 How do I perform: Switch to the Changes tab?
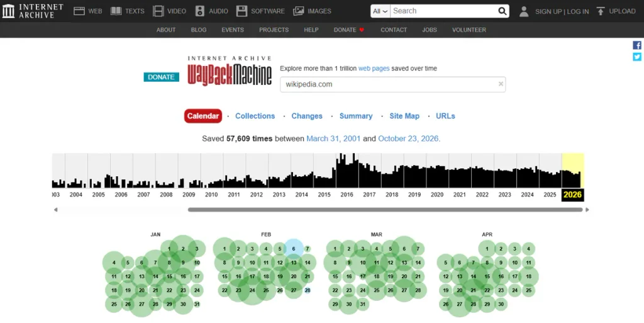(x=307, y=116)
